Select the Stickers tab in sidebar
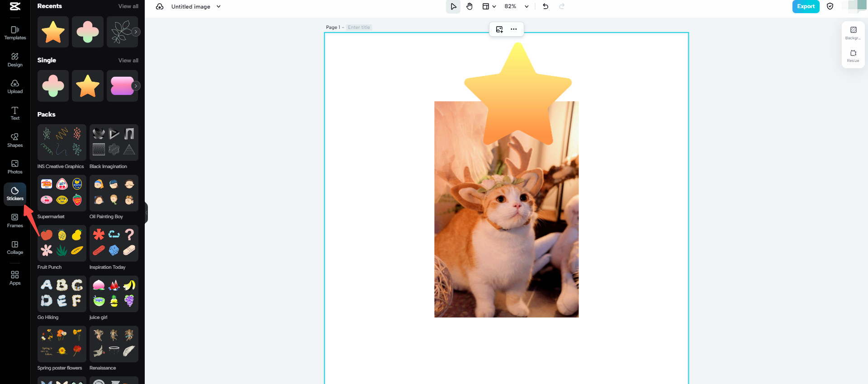868x384 pixels. 15,194
